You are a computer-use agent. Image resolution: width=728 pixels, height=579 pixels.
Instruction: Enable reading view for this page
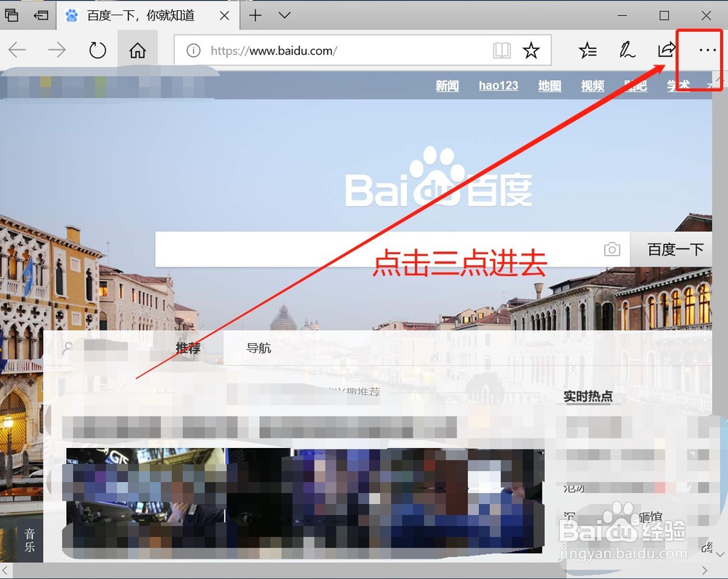click(x=502, y=50)
